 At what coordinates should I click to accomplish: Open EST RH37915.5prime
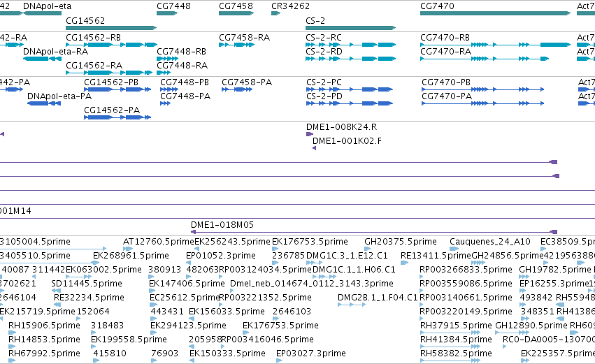(x=456, y=326)
